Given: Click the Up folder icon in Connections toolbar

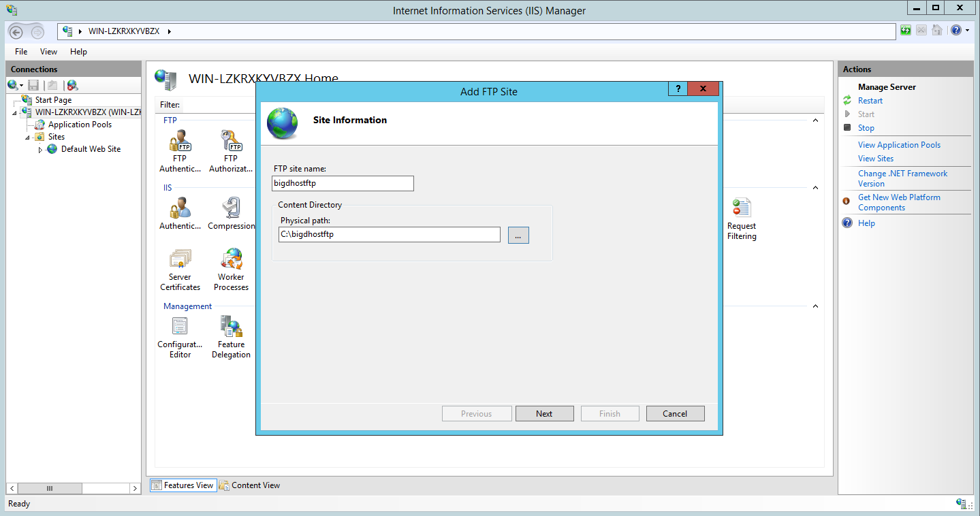Looking at the screenshot, I should [x=52, y=85].
